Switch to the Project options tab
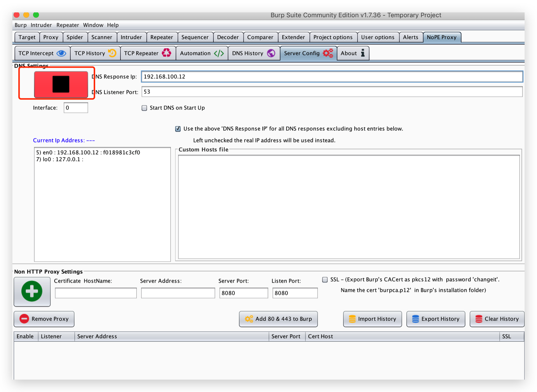The width and height of the screenshot is (537, 392). (x=333, y=37)
